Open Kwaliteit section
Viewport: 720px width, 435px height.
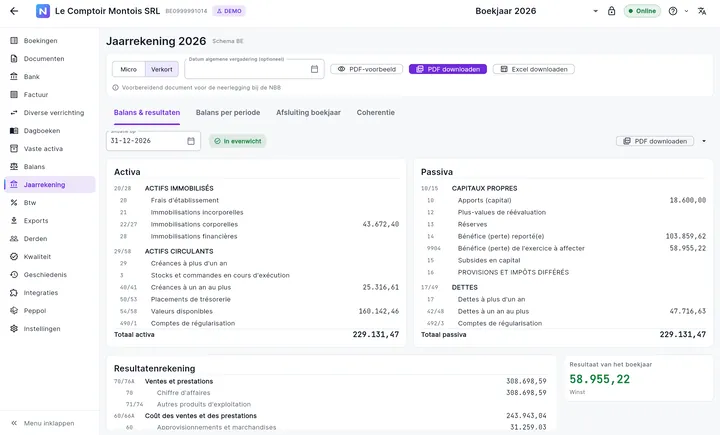pyautogui.click(x=50, y=256)
